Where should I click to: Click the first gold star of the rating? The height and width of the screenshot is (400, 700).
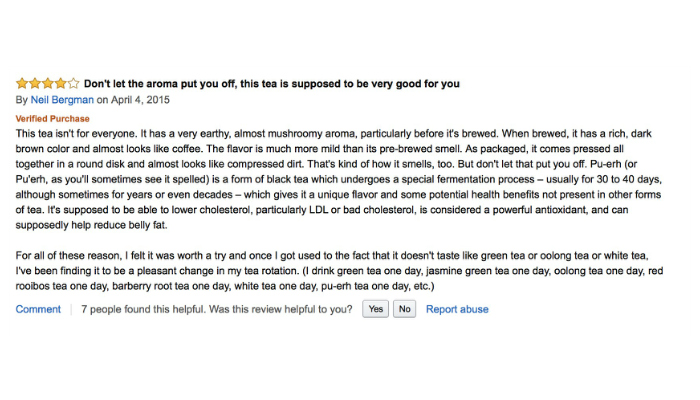click(x=22, y=83)
